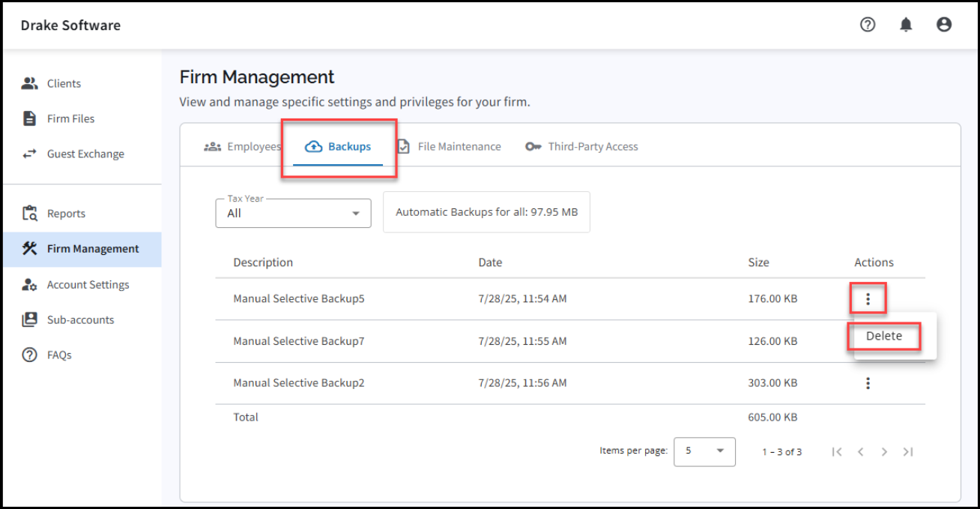The image size is (980, 509).
Task: Open the Clients sidebar item
Action: coord(64,83)
